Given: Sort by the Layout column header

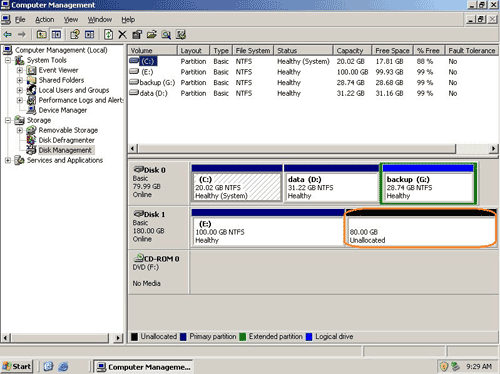Looking at the screenshot, I should coord(193,51).
